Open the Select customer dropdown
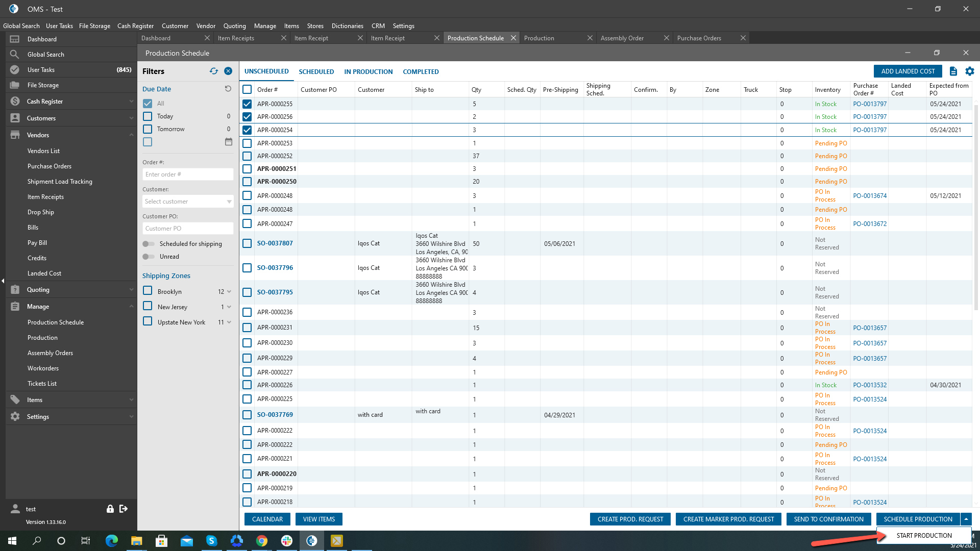Viewport: 980px width, 551px height. [x=188, y=202]
